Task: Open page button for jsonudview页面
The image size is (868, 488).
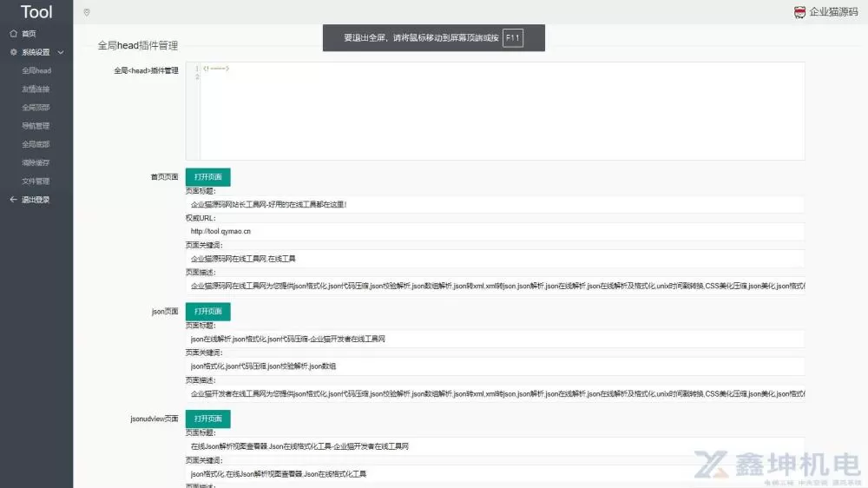Action: click(207, 419)
